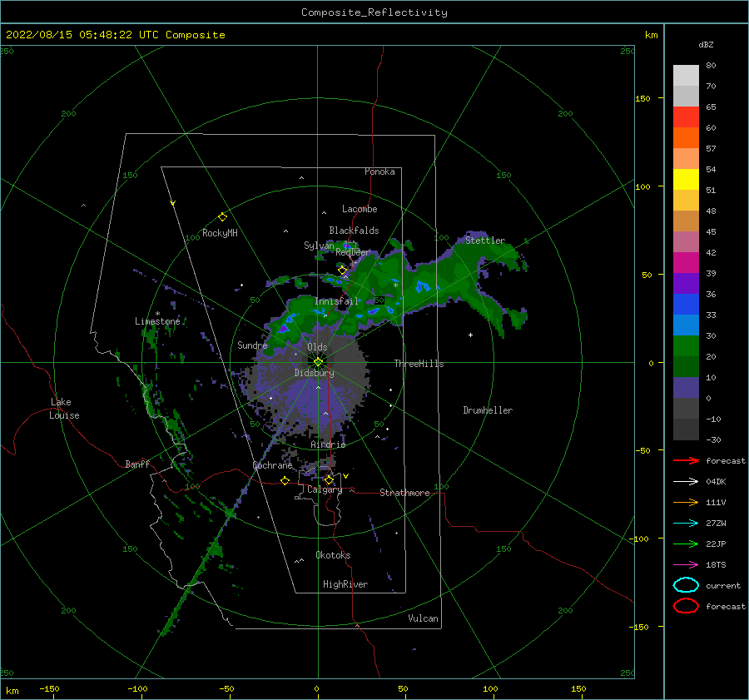749x700 pixels.
Task: Click the Blackfalds city label
Action: pyautogui.click(x=354, y=231)
